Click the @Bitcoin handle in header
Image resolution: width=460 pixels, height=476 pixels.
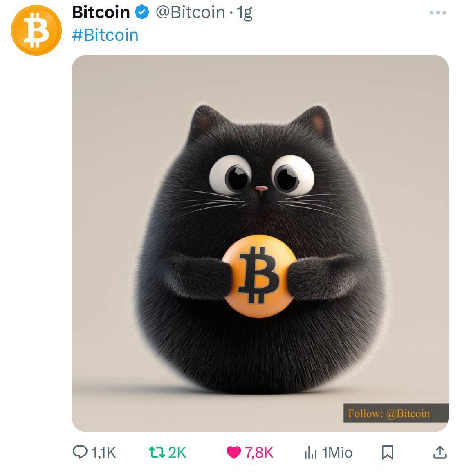click(x=191, y=12)
